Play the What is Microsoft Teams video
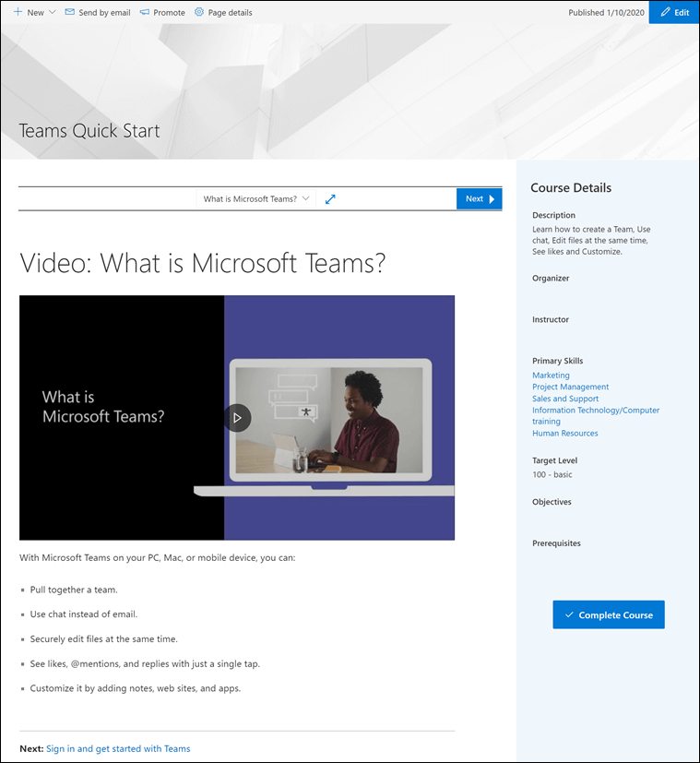This screenshot has height=763, width=700. click(x=237, y=418)
